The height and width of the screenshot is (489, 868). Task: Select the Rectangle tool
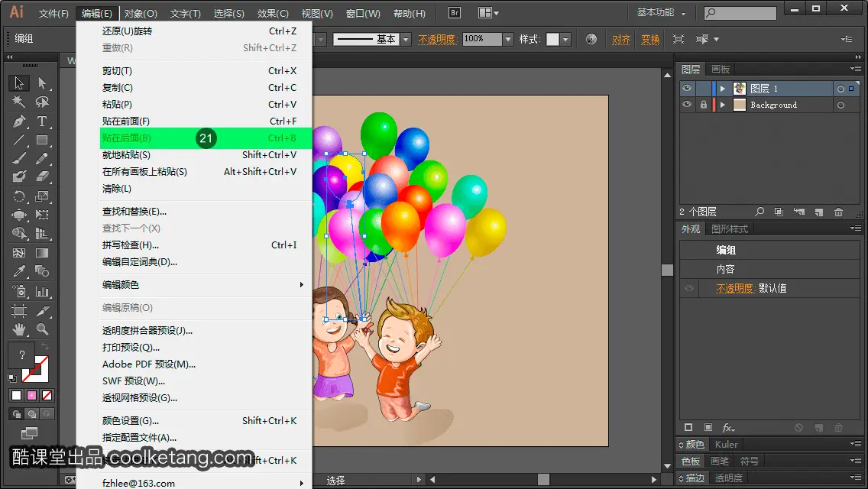(42, 140)
